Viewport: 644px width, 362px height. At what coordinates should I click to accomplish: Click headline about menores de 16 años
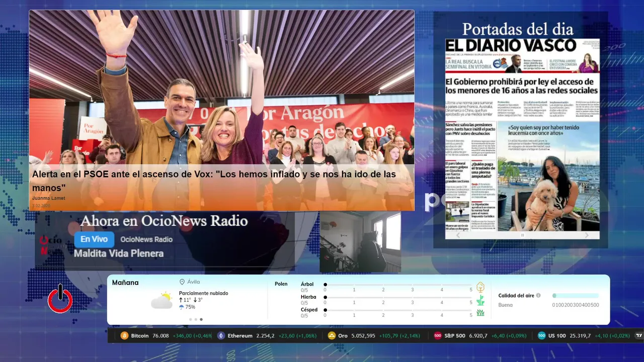point(522,86)
